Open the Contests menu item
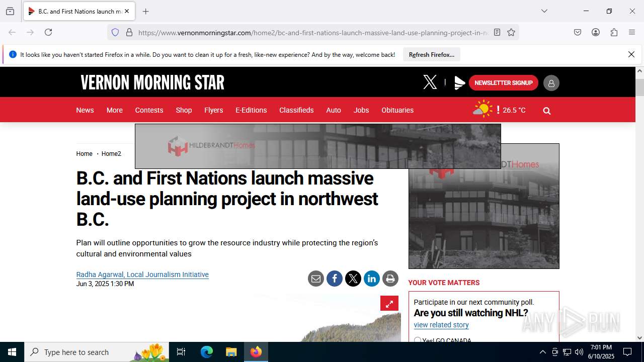This screenshot has height=362, width=644. 149,110
